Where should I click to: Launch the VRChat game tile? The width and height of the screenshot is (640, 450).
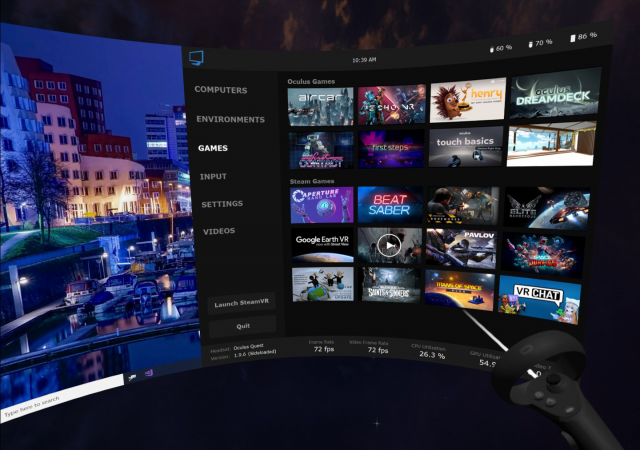point(539,299)
